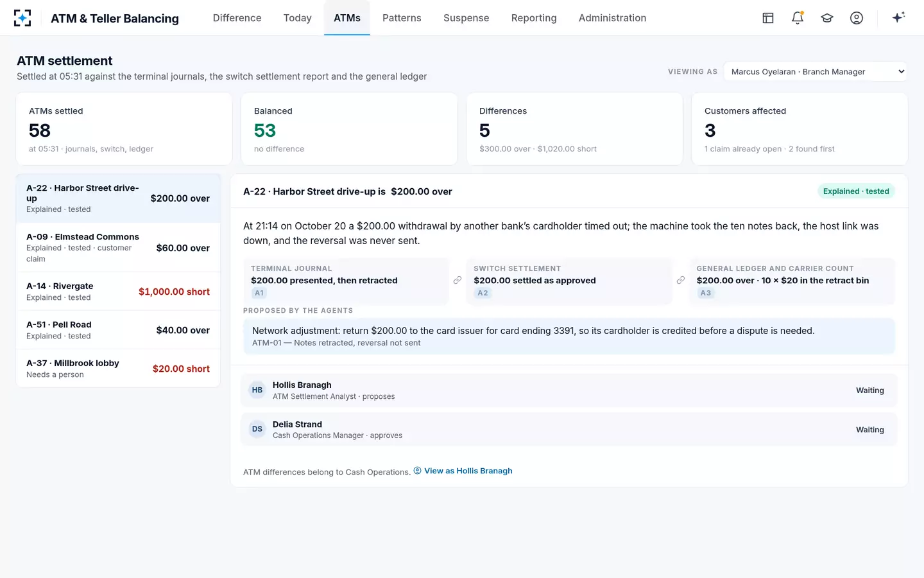924x578 pixels.
Task: Click the Customers affected summary card
Action: [x=800, y=129]
